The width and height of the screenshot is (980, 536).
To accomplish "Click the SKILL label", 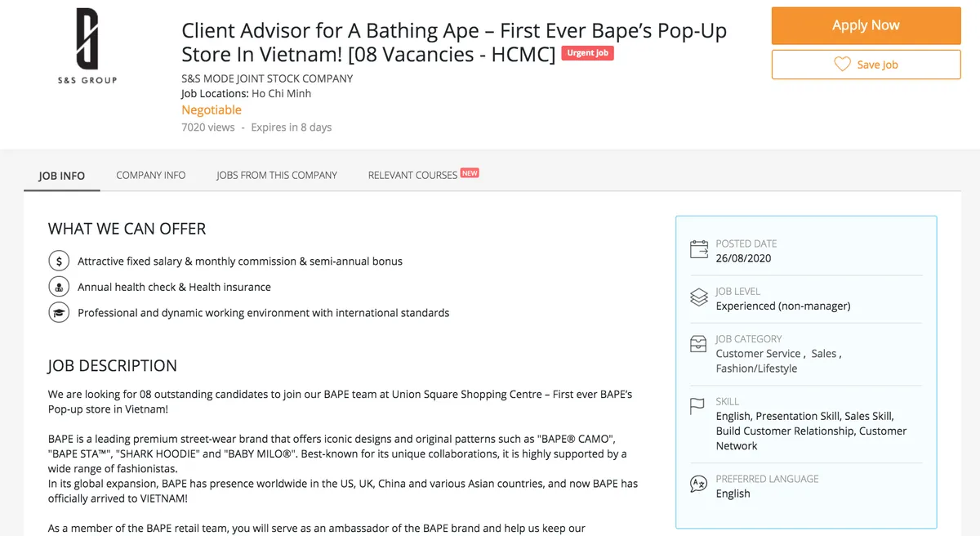I will click(x=728, y=401).
